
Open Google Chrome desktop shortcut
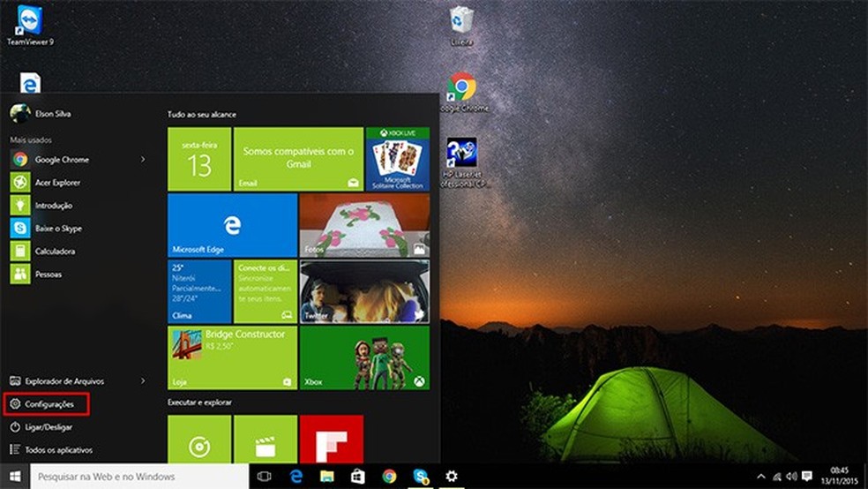click(x=461, y=93)
